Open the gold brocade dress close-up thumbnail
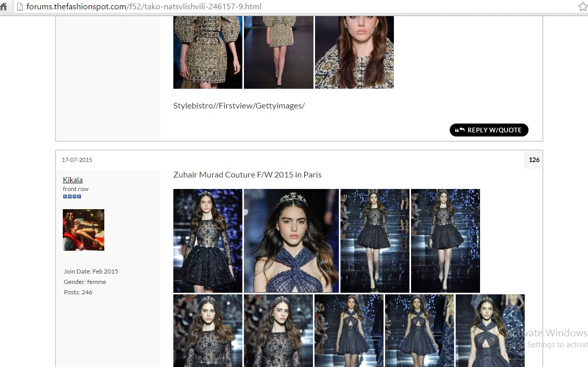 (x=208, y=52)
